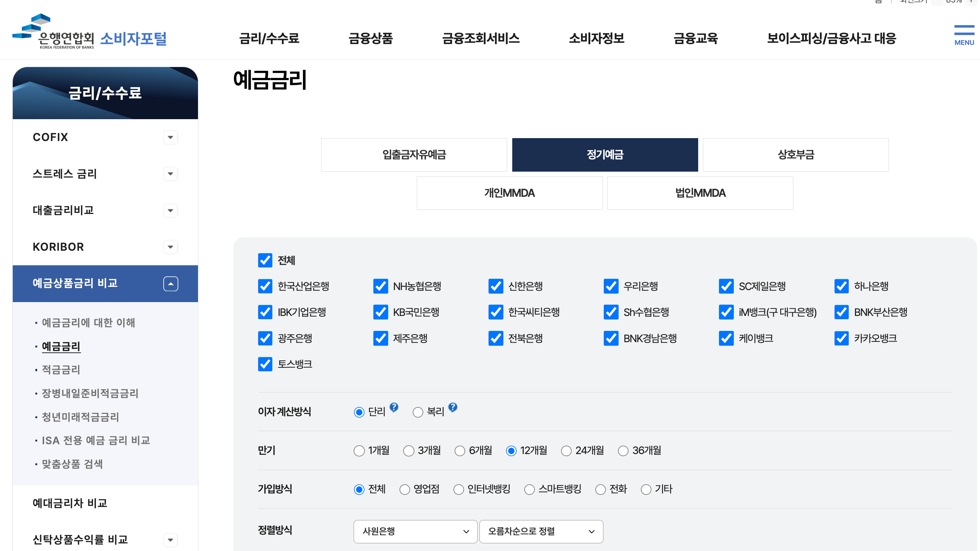Open the 오름차순으로 정렬 dropdown
This screenshot has width=980, height=551.
click(541, 532)
